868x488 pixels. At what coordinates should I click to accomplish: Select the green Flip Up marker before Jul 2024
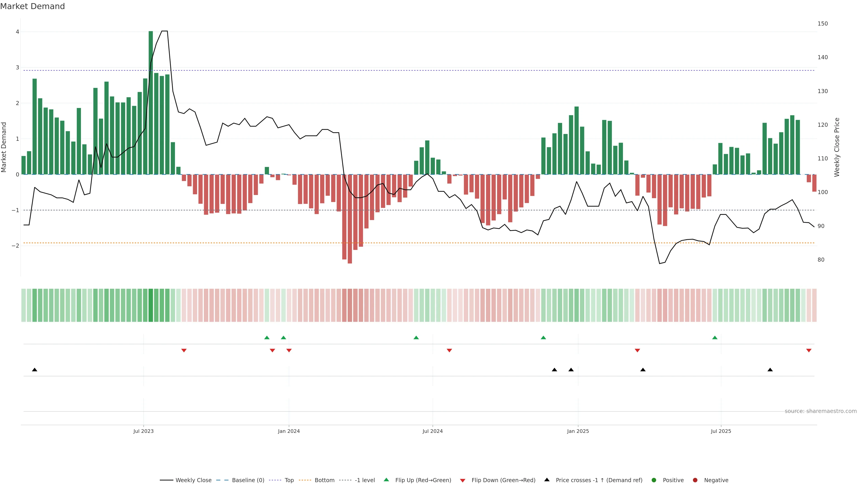click(416, 338)
